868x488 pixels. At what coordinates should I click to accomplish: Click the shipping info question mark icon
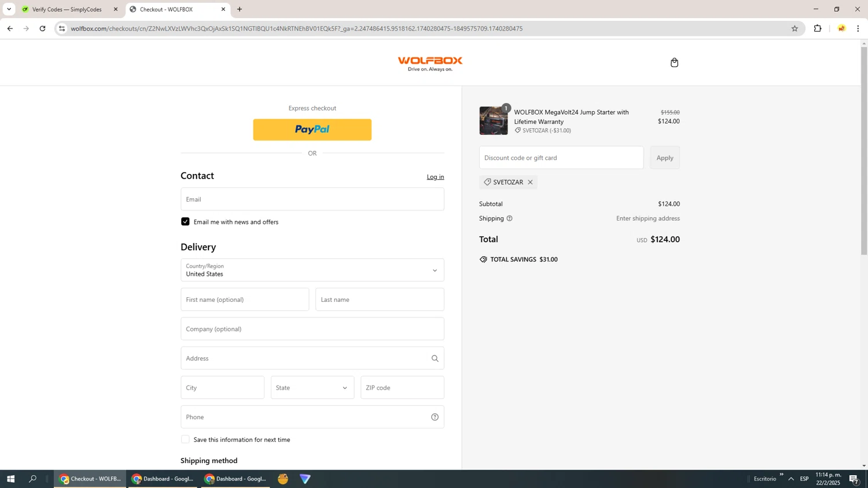click(509, 219)
